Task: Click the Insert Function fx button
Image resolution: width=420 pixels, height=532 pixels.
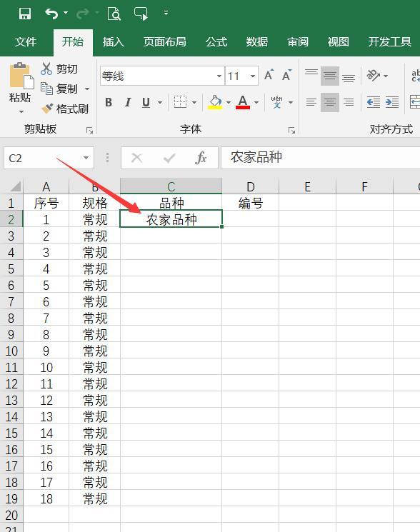Action: click(201, 158)
